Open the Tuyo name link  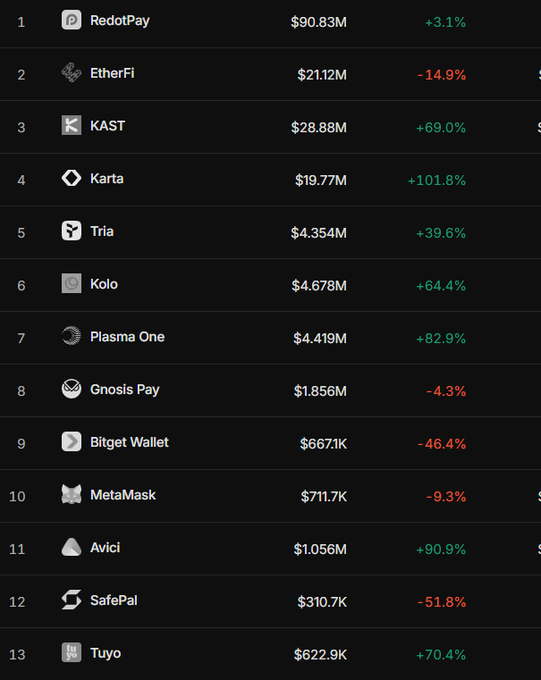coord(105,654)
